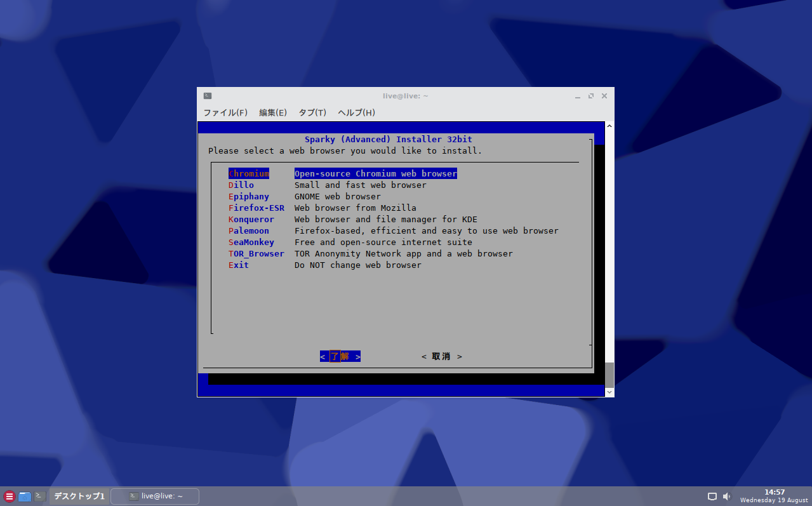The width and height of the screenshot is (812, 506).
Task: Select the Epiphany browser entry
Action: coord(249,196)
